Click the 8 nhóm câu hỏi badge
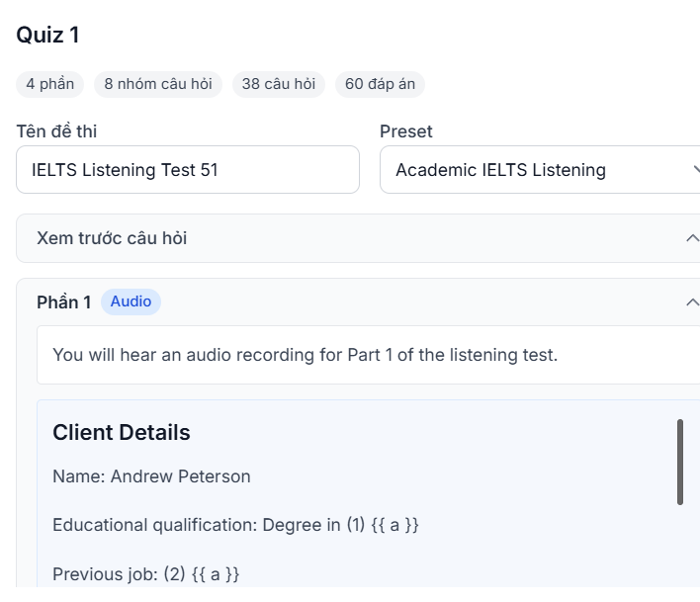 point(158,84)
